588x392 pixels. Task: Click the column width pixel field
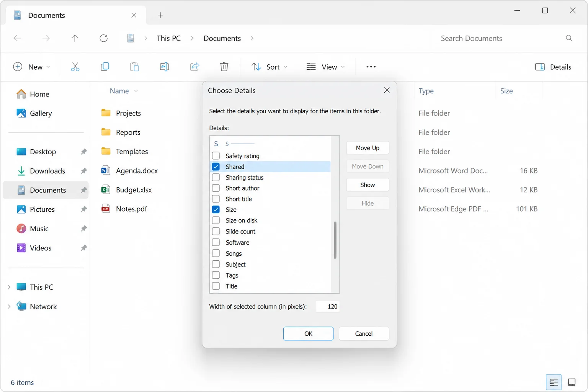tap(328, 306)
